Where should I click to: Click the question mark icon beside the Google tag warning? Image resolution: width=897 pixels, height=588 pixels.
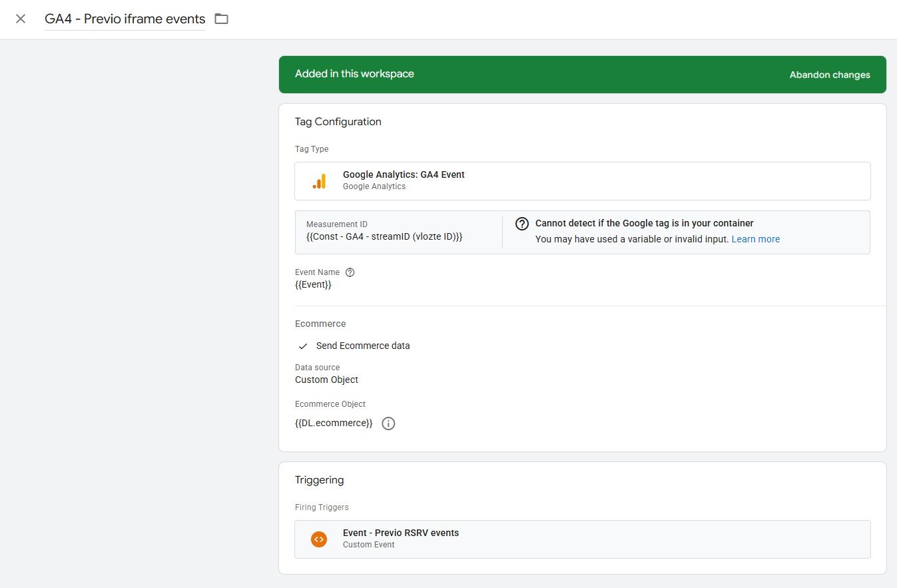click(522, 224)
